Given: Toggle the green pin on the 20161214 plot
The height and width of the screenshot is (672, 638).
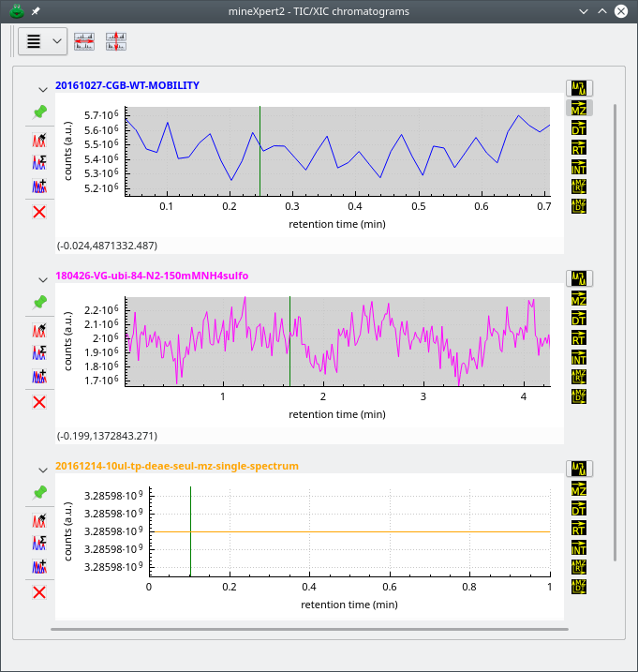Looking at the screenshot, I should (x=39, y=492).
